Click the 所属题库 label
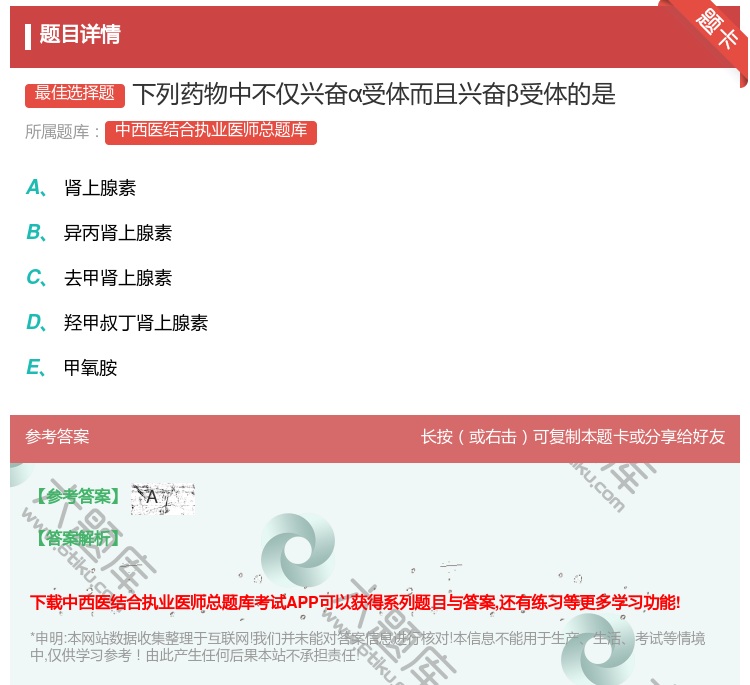Viewport: 750px width, 685px height. click(63, 132)
